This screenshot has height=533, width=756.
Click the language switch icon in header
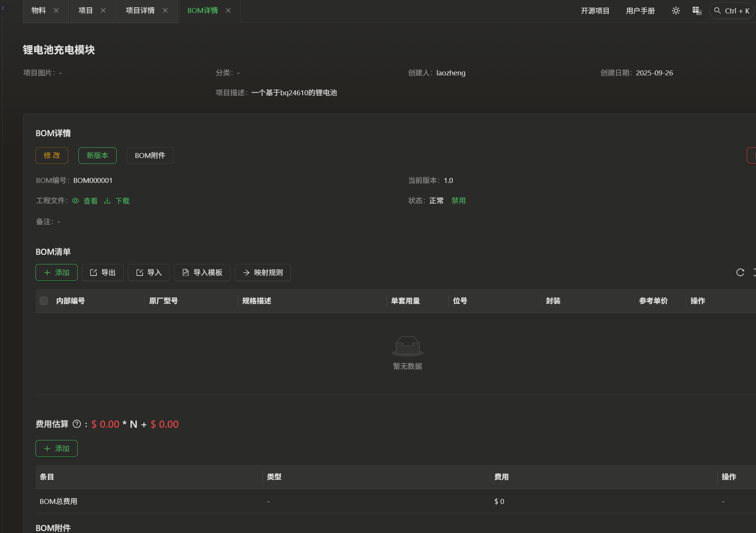coord(697,11)
